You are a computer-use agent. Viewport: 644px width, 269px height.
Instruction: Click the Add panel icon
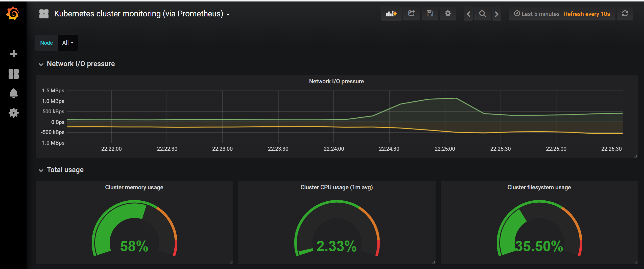pos(391,14)
